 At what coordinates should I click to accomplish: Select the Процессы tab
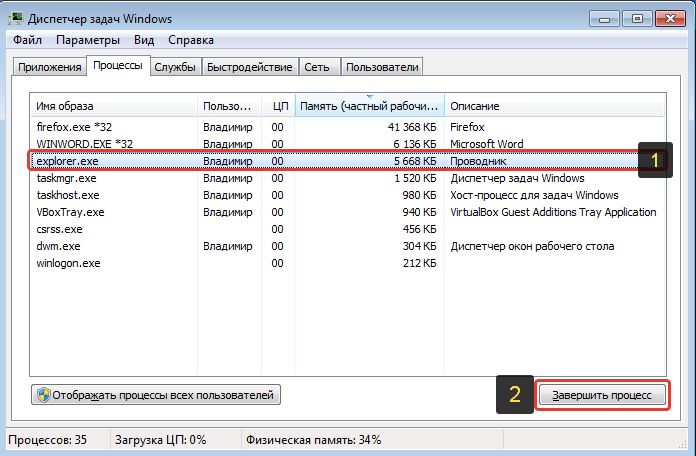(118, 66)
